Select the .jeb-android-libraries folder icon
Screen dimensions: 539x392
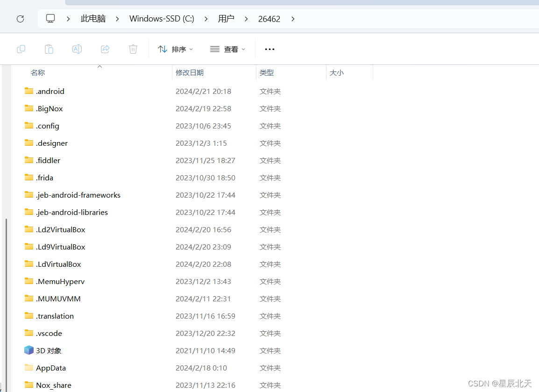click(x=29, y=212)
